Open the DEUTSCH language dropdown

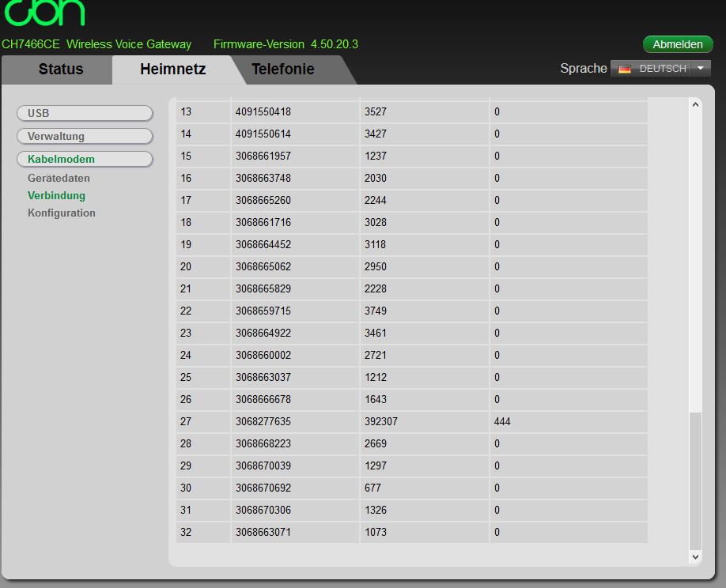pos(699,69)
